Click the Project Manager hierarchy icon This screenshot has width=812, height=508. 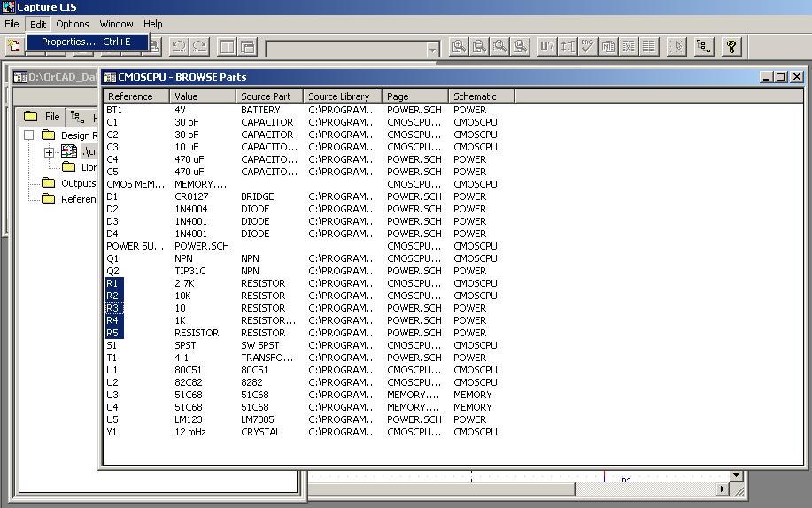click(x=704, y=47)
